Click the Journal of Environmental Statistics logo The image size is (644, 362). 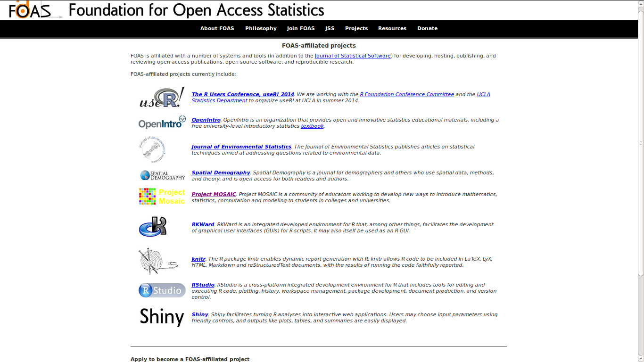(152, 149)
